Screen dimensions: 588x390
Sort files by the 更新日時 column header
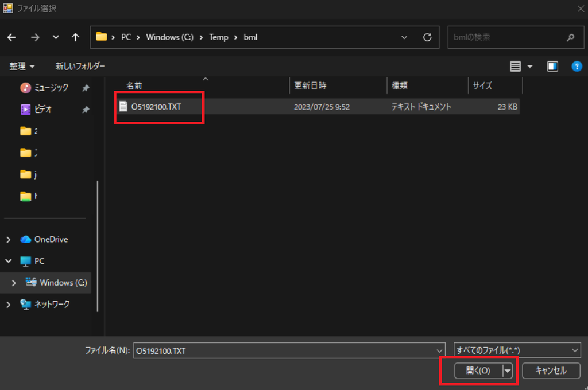point(310,86)
